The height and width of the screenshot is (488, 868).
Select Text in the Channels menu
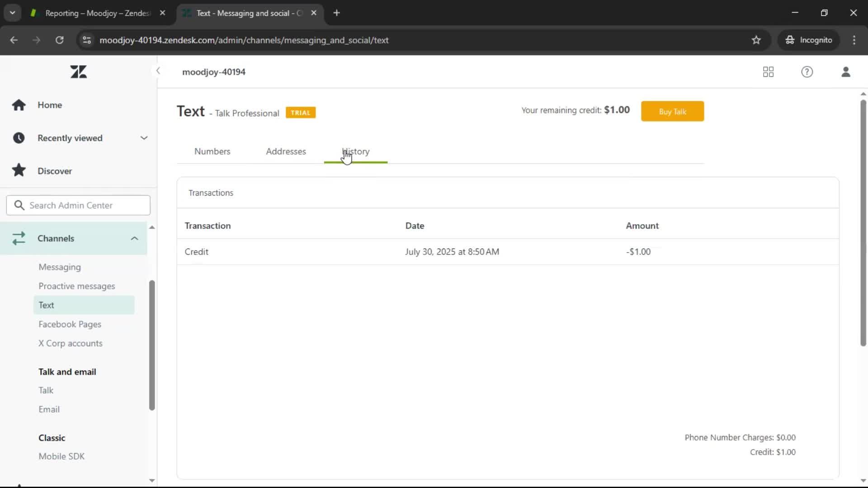(x=84, y=305)
